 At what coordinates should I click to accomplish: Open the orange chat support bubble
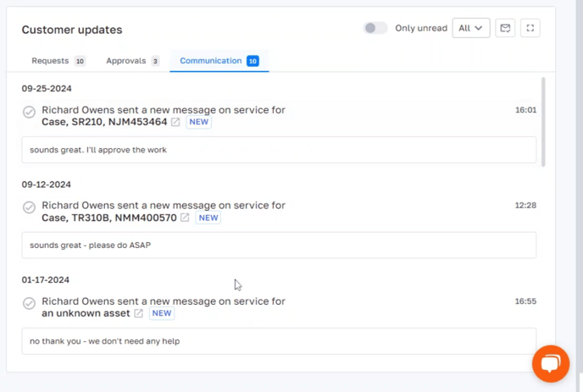[x=550, y=364]
